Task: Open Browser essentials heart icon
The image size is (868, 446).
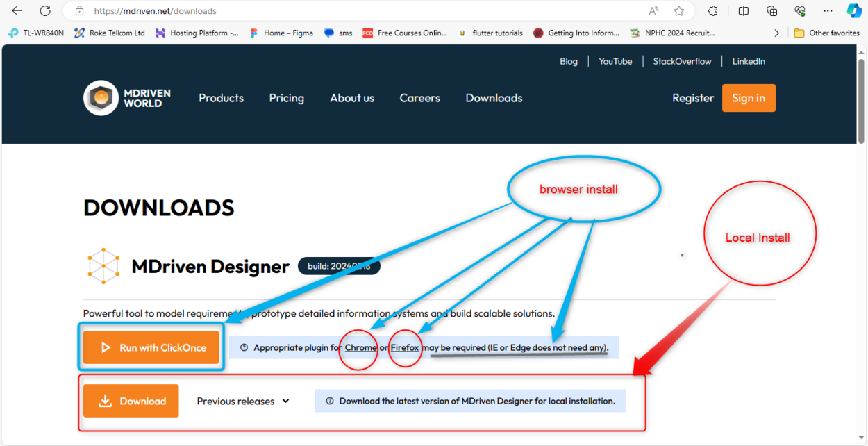Action: [x=800, y=11]
